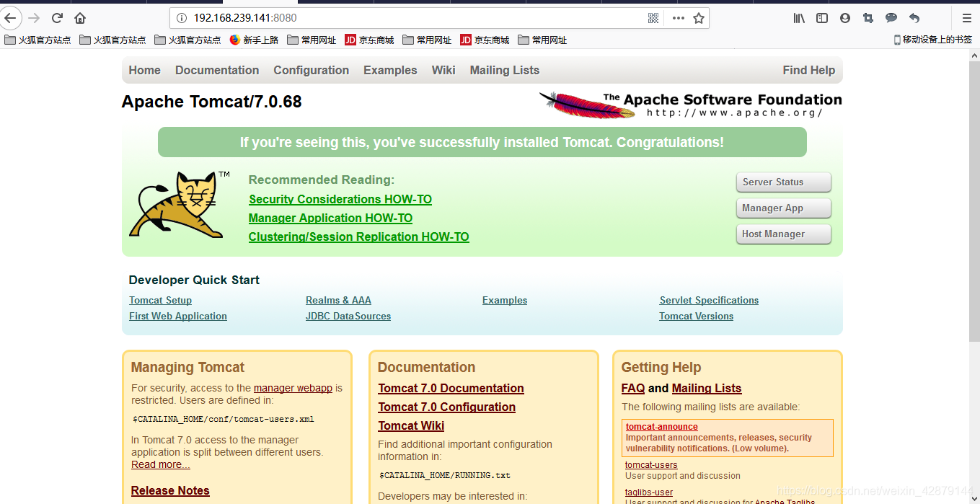
Task: Open the taglibs-user mailing list link
Action: [x=649, y=492]
